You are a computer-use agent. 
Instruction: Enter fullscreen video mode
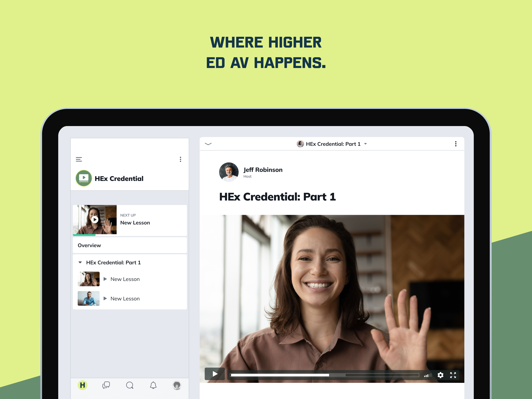453,375
